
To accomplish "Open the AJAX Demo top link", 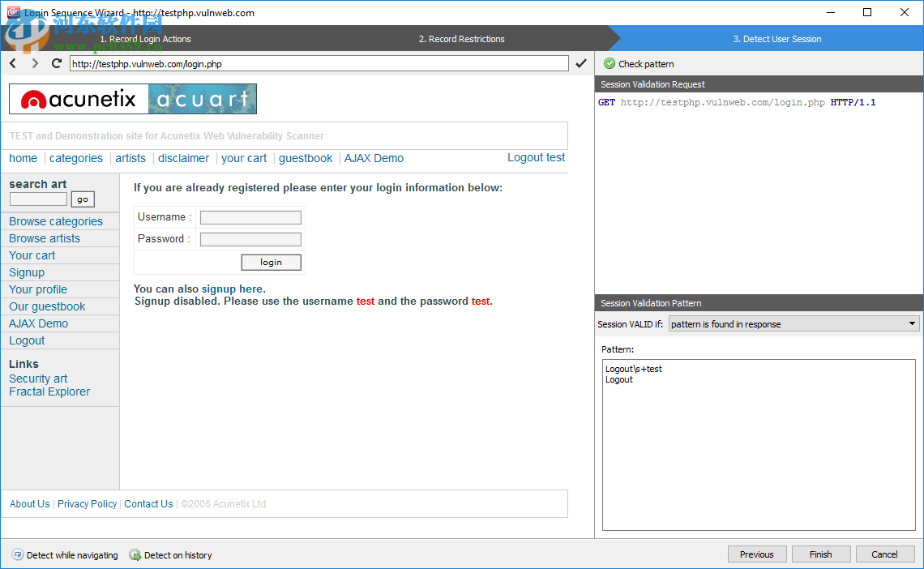I will pyautogui.click(x=374, y=158).
